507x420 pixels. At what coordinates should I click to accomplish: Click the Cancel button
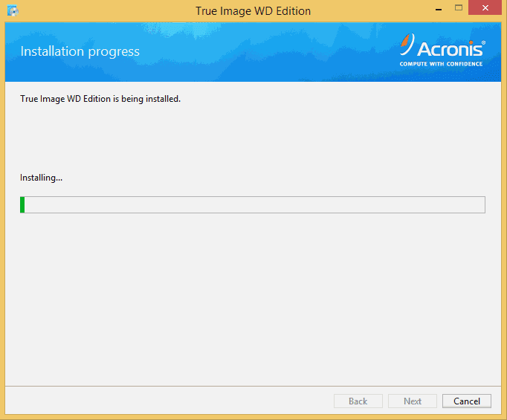pos(467,401)
